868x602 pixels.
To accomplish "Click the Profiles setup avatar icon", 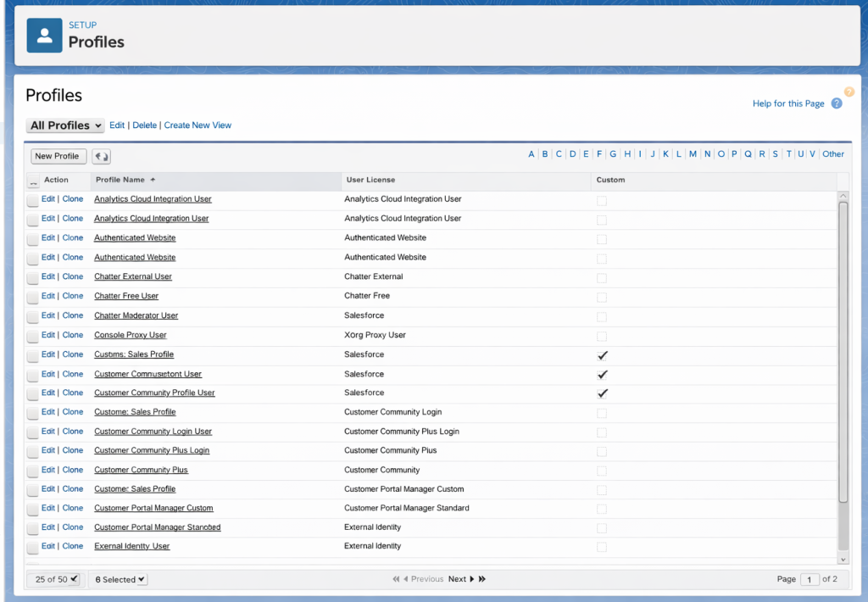I will point(44,36).
